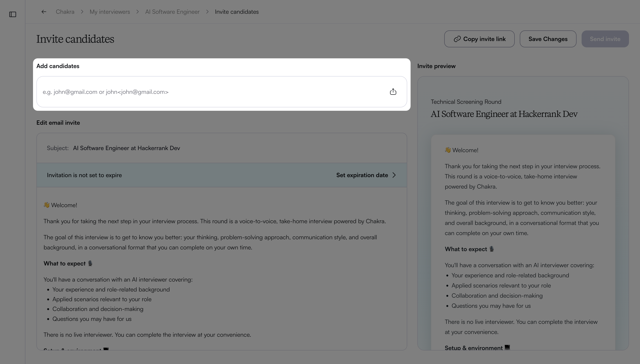This screenshot has height=364, width=640.
Task: Click the Welcome line in email editor
Action: point(60,205)
